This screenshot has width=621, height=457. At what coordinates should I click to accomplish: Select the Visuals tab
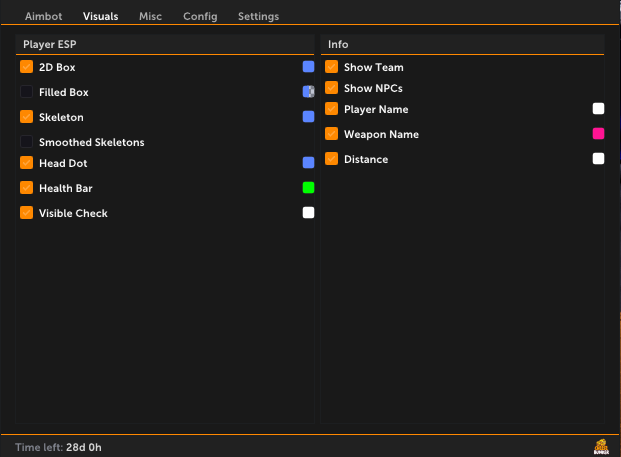(101, 16)
